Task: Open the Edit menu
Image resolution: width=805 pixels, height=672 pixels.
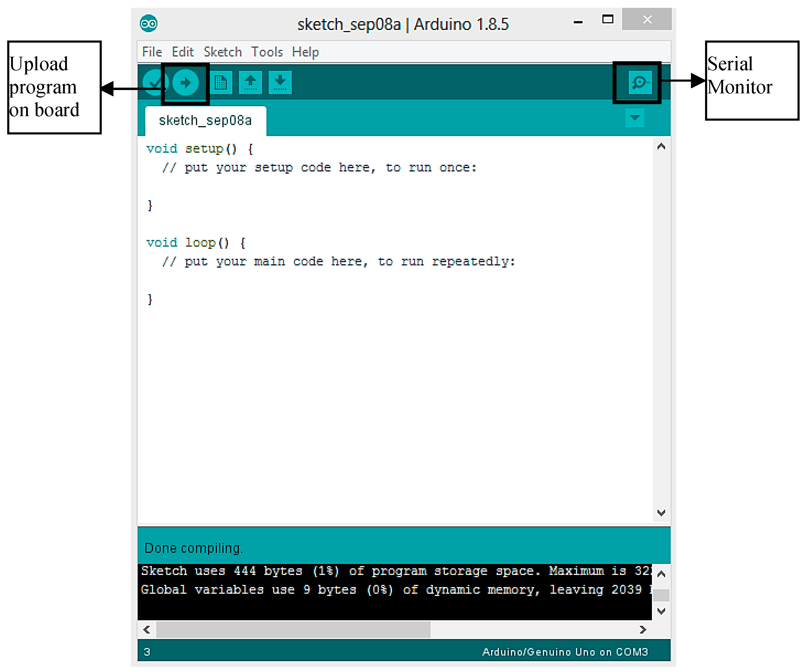Action: 182,52
